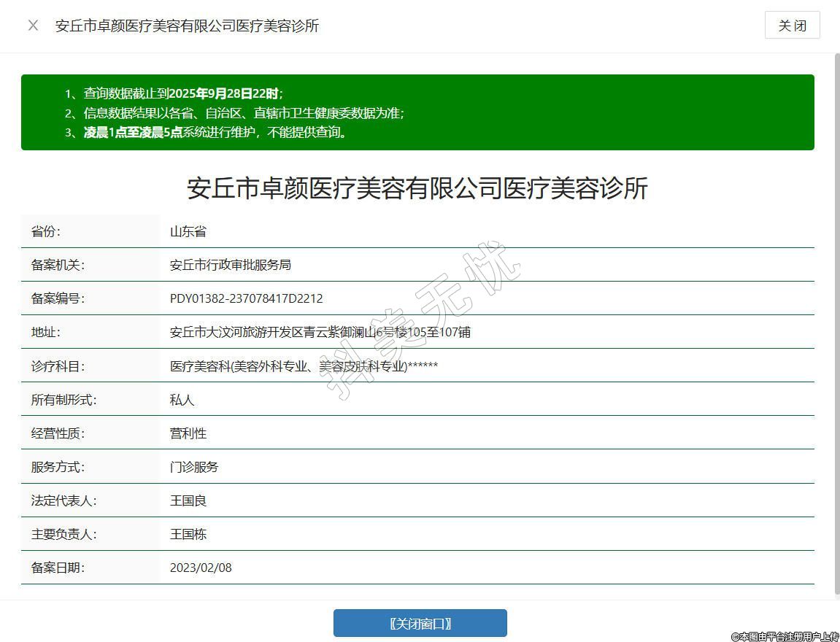This screenshot has width=840, height=642.
Task: Select the main responsible person 王国栋
Action: click(x=188, y=534)
